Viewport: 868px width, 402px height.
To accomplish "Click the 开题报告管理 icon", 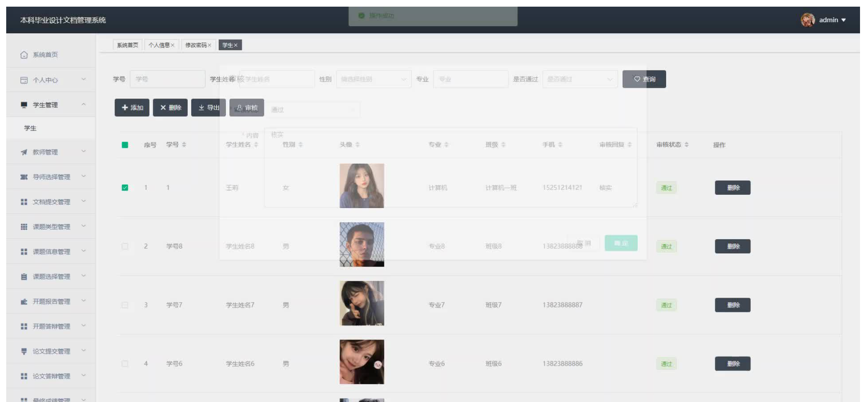I will coord(24,301).
